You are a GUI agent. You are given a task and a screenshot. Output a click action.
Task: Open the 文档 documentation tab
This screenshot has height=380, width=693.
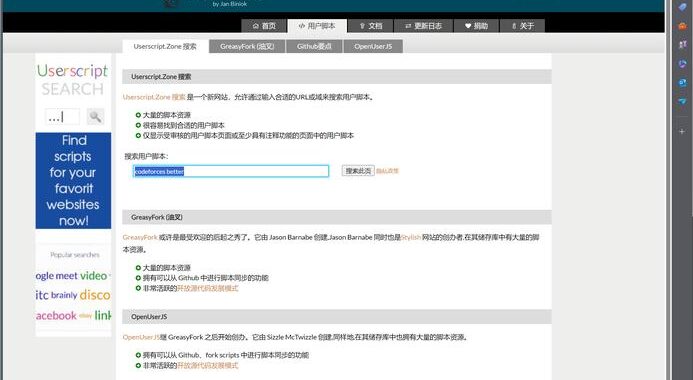coord(370,26)
